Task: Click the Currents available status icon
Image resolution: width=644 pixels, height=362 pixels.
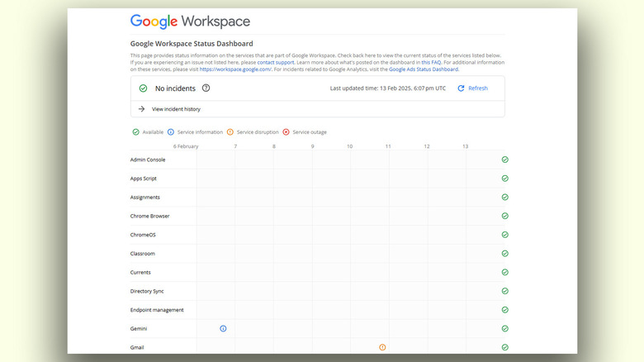Action: pyautogui.click(x=505, y=272)
